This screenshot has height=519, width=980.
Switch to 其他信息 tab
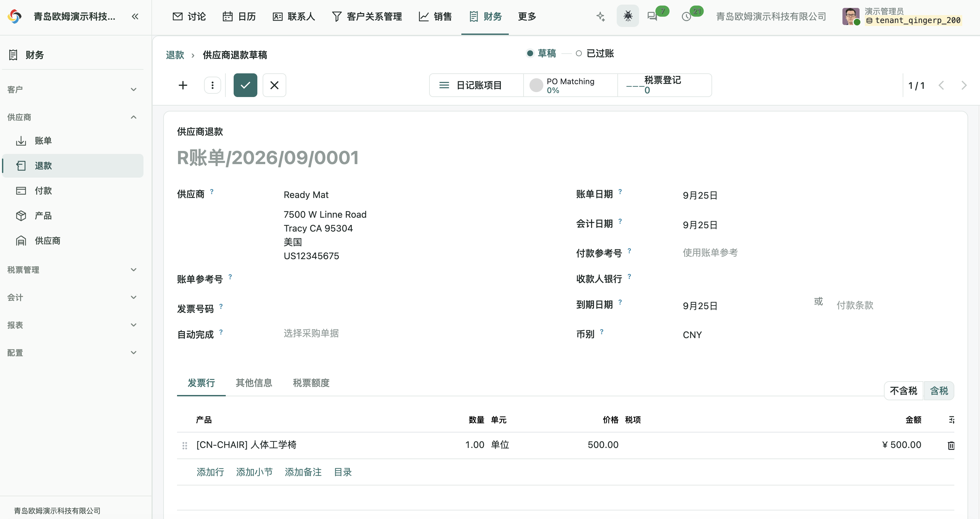click(x=254, y=383)
